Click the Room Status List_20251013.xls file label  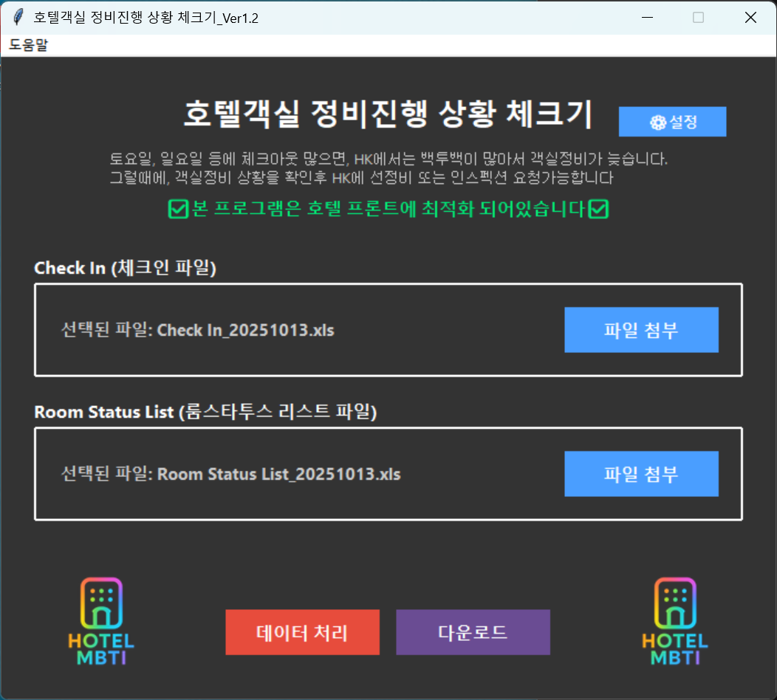[x=230, y=474]
